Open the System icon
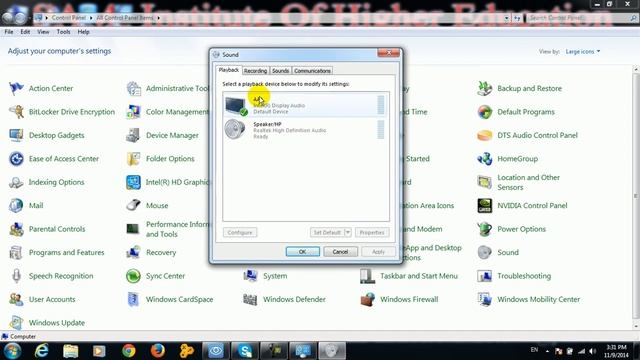The width and height of the screenshot is (640, 360). pos(251,276)
